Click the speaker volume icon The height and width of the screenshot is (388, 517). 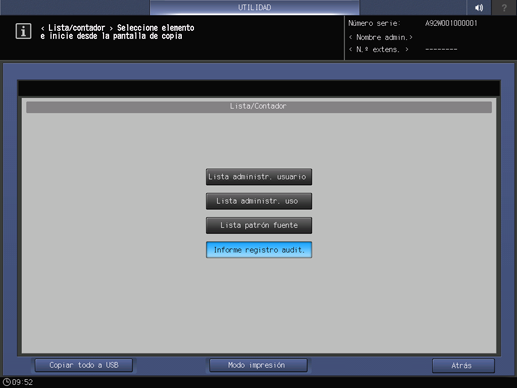click(x=479, y=7)
